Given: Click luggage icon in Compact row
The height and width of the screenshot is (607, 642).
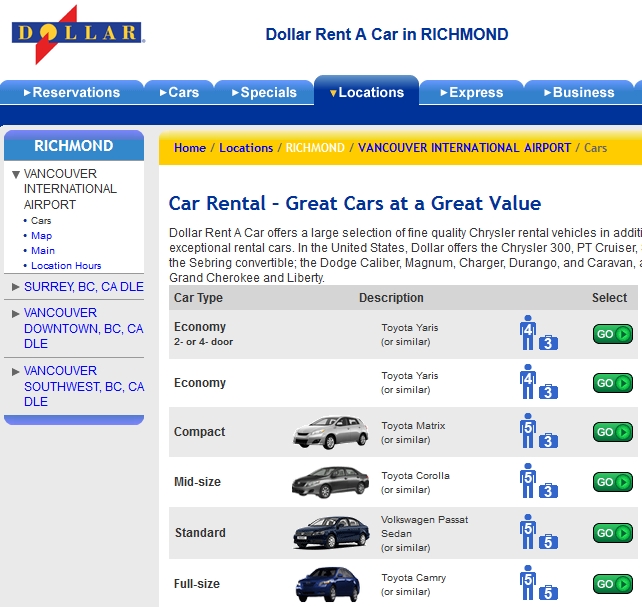Looking at the screenshot, I should 548,440.
